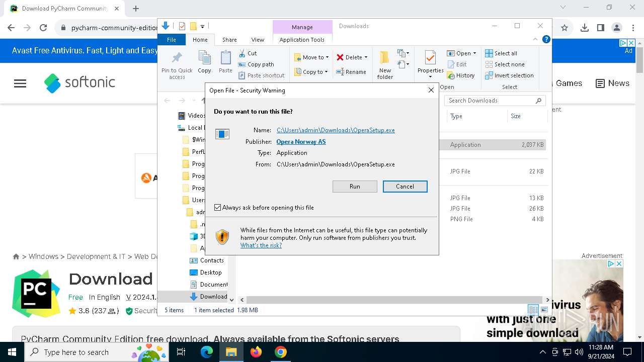644x362 pixels.
Task: Click Chrome reload page icon
Action: (x=43, y=28)
